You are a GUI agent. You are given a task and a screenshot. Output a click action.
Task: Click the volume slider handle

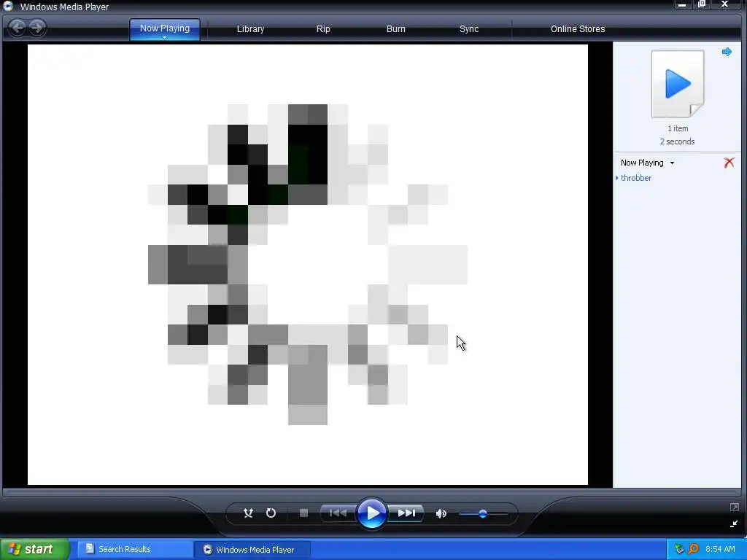click(x=483, y=514)
